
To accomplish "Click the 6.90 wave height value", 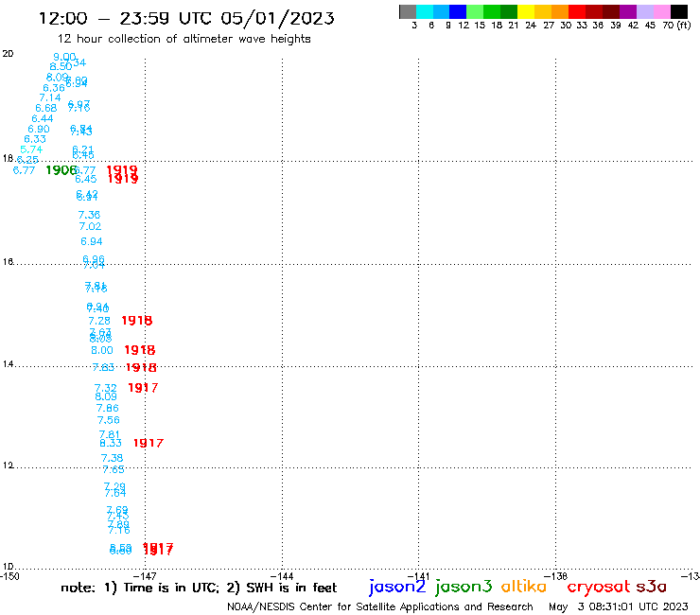I will [39, 129].
